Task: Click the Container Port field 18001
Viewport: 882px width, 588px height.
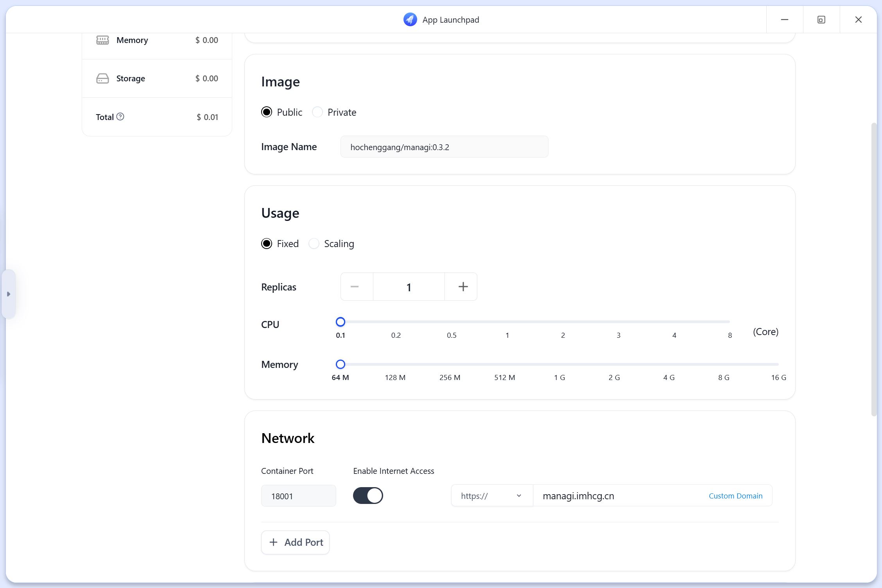Action: tap(299, 496)
